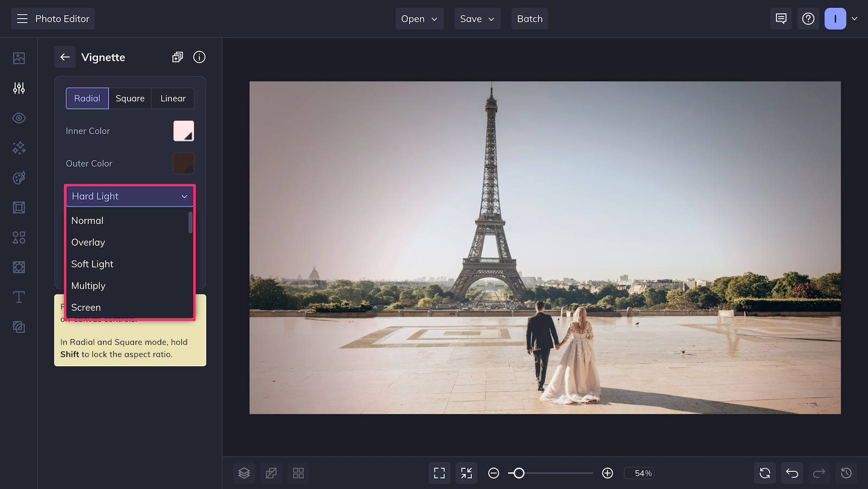The width and height of the screenshot is (868, 489).
Task: Open the Save dropdown menu
Action: pos(477,18)
